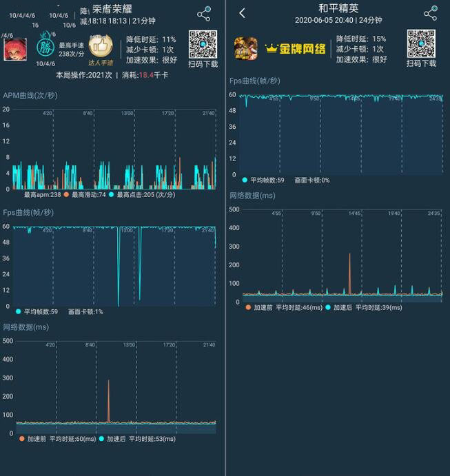The height and width of the screenshot is (476, 450).
Task: Click the deep Fps drop near 13'00
Action: (x=118, y=276)
